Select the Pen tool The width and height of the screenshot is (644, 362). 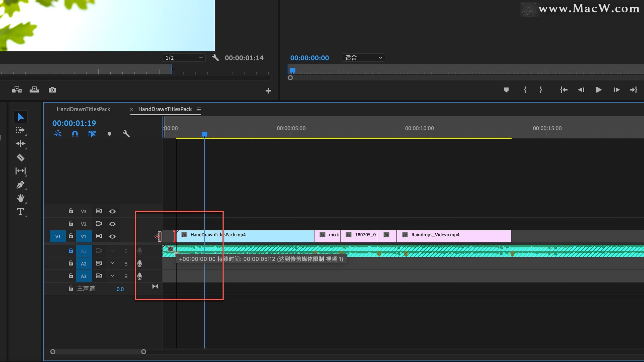[20, 185]
